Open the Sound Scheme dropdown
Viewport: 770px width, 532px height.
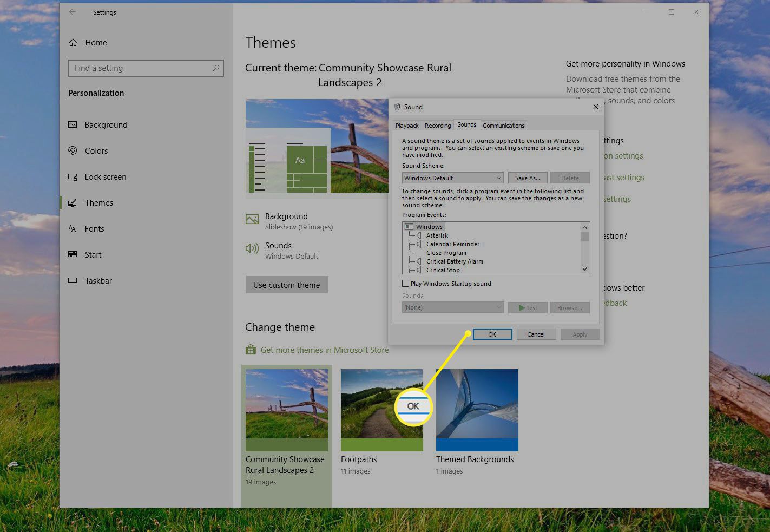point(453,178)
